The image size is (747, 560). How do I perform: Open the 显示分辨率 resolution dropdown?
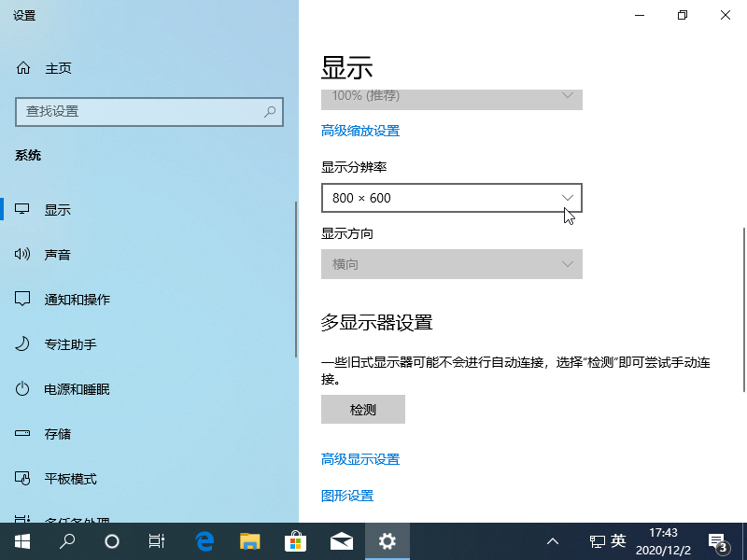click(x=452, y=198)
